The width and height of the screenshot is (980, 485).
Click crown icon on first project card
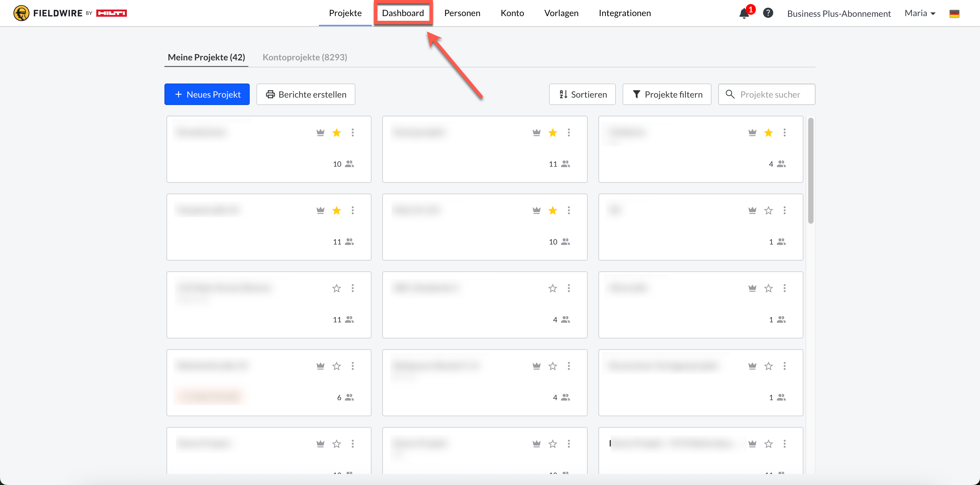(320, 132)
